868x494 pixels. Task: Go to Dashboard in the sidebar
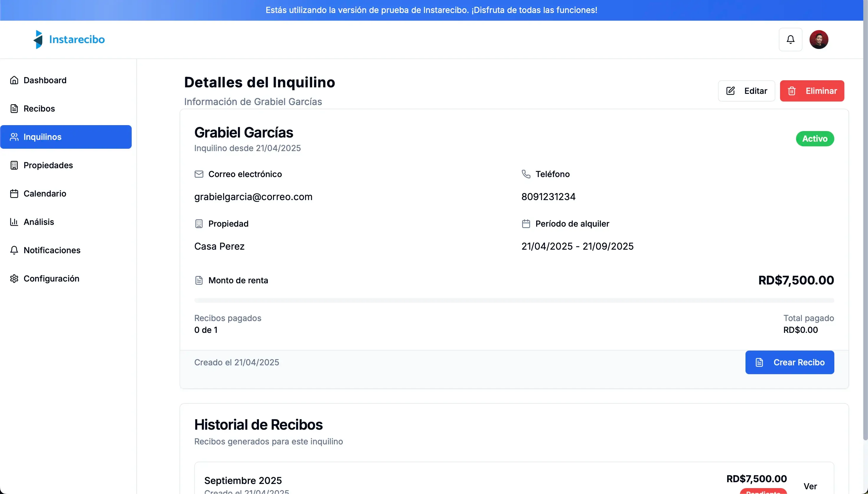[66, 80]
